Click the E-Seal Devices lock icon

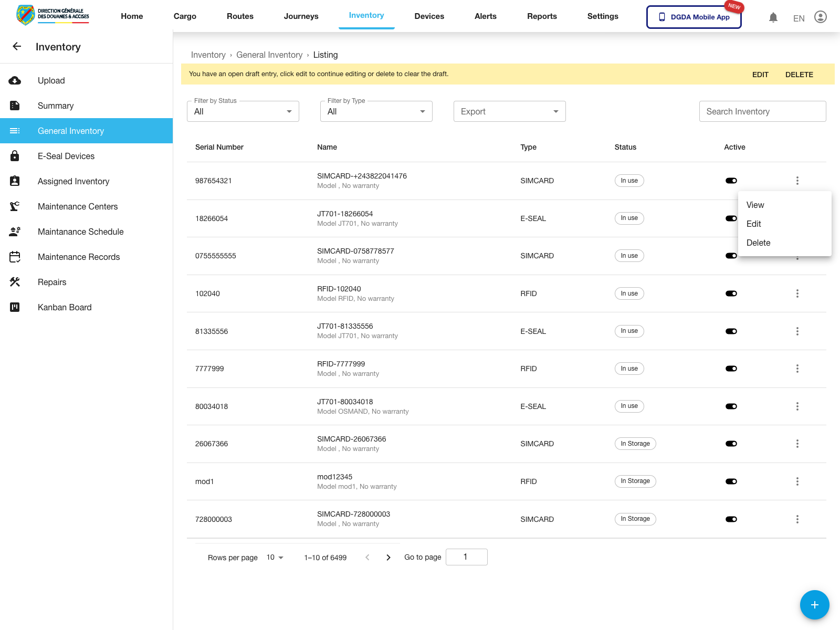coord(15,156)
